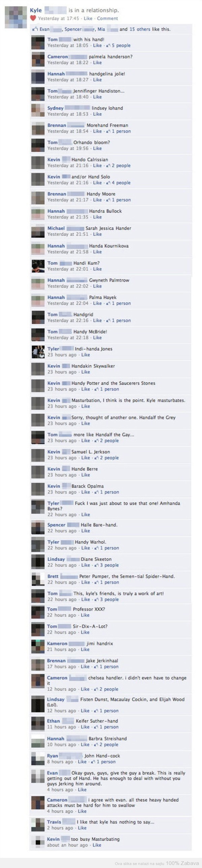Open Spencer's name on Halle Bare-hand comment

56,525
